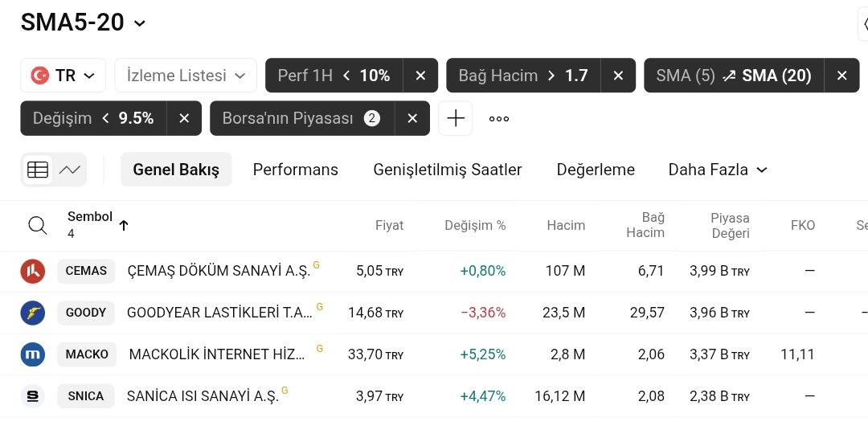Click the plus icon to add filter
Viewport: 868px width, 438px height.
[456, 118]
